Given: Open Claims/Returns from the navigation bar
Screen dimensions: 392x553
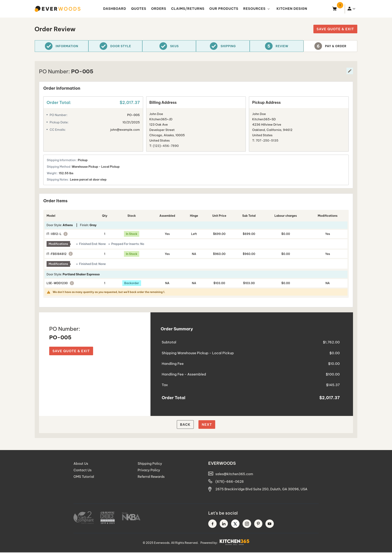Looking at the screenshot, I should (x=188, y=9).
